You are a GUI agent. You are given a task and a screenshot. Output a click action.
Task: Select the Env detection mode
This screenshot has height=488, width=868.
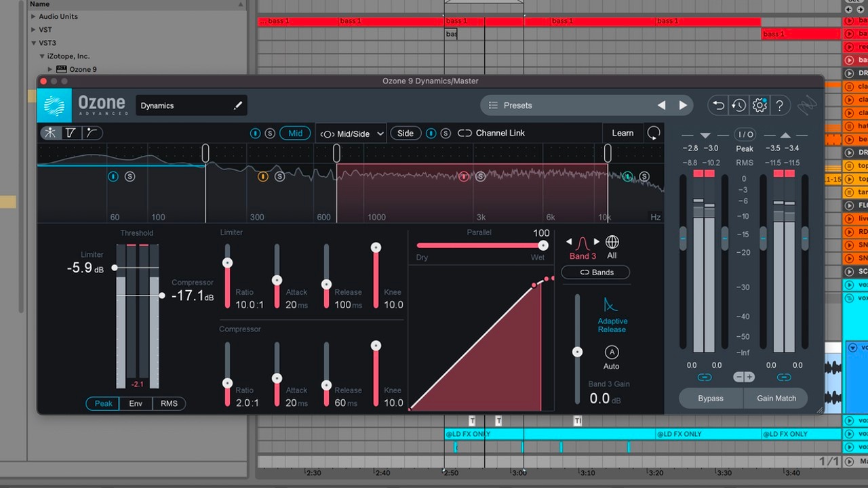(136, 403)
